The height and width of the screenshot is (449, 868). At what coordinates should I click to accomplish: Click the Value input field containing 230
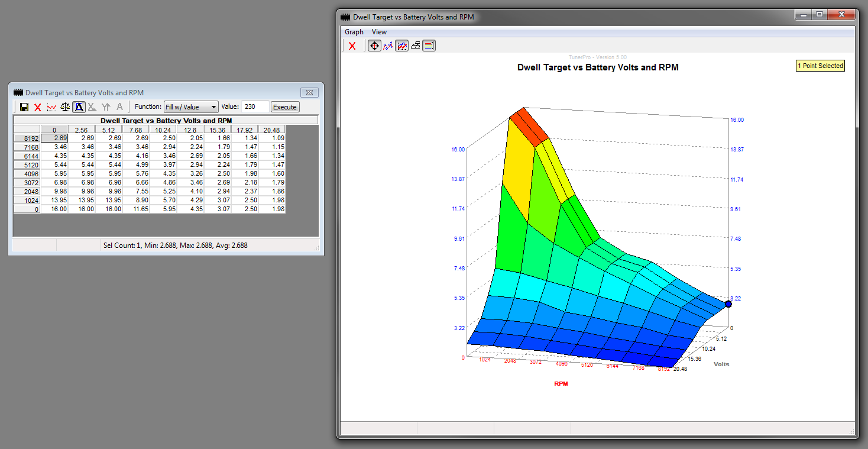click(x=255, y=107)
